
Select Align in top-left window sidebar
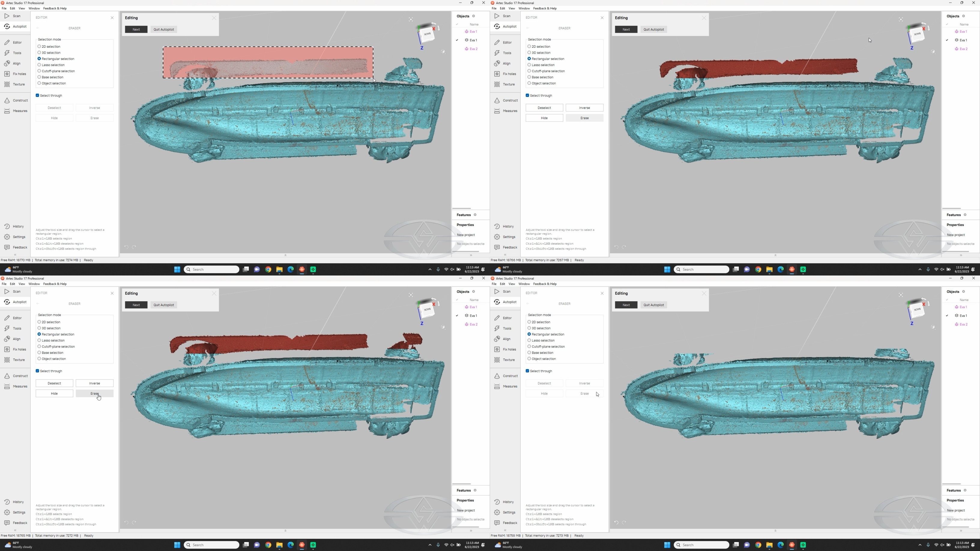point(13,64)
